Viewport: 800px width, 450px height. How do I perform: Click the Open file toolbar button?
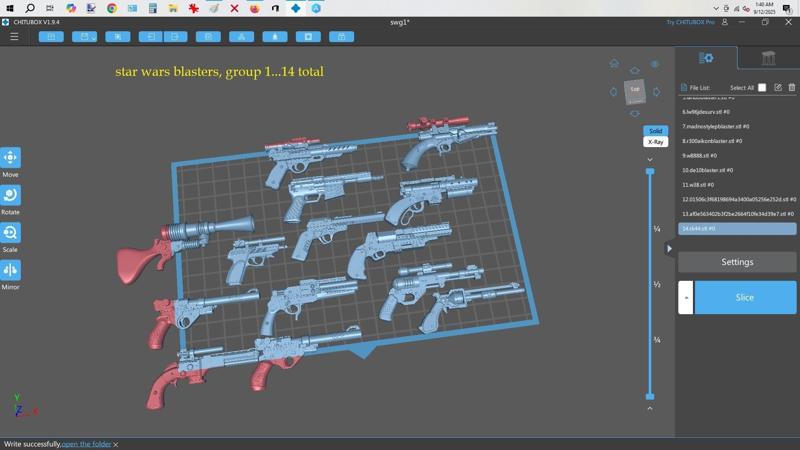[51, 37]
